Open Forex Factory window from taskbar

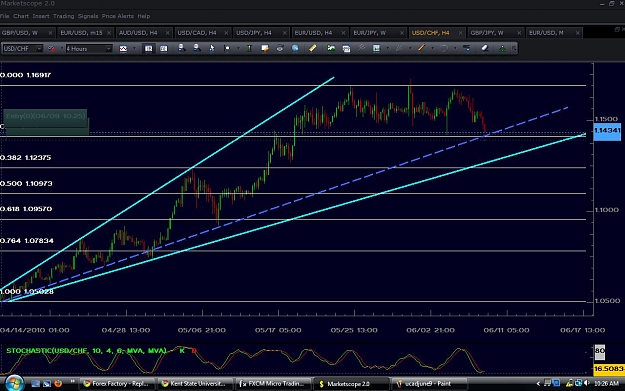tap(116, 384)
